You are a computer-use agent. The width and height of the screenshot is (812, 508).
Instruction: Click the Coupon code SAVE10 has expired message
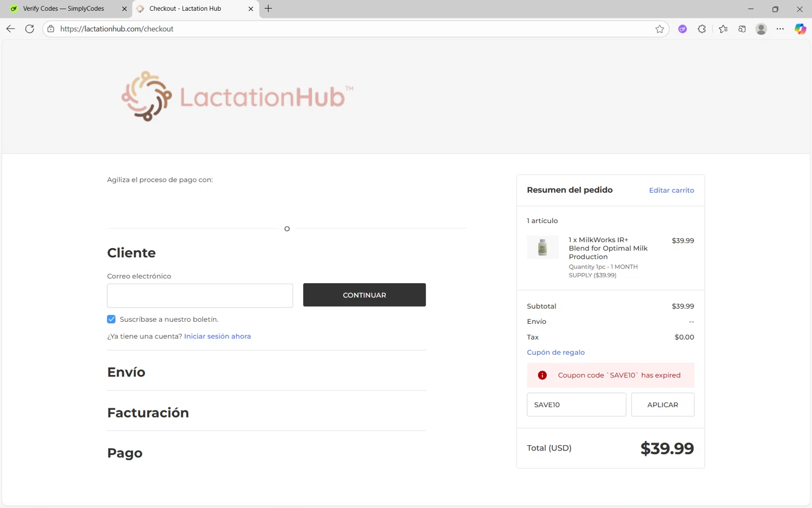tap(619, 375)
